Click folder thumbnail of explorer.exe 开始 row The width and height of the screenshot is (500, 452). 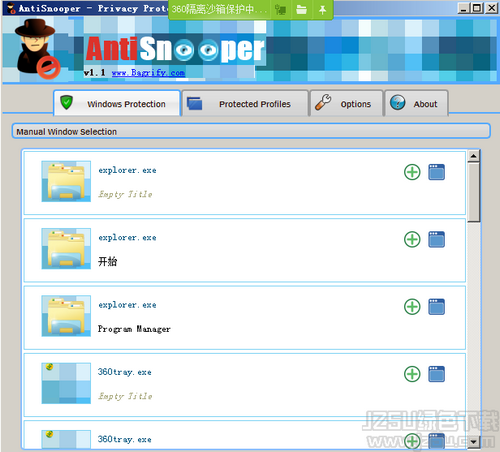click(x=66, y=249)
